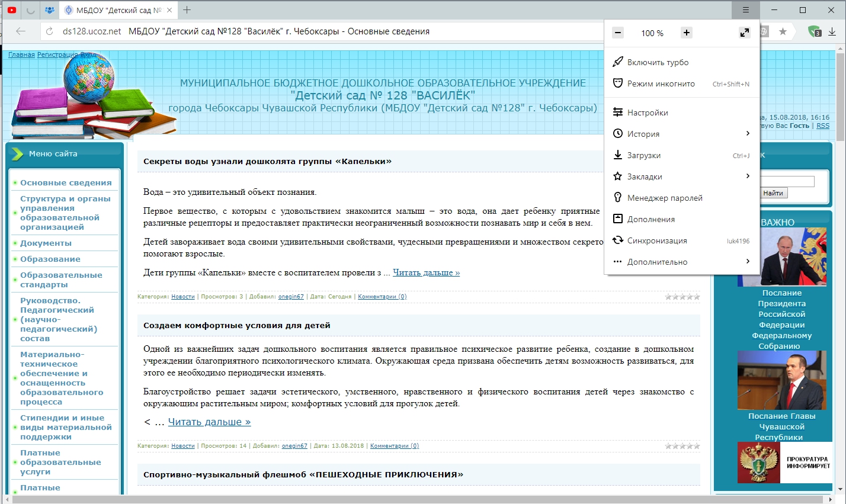Rate the second article with the stars
The height and width of the screenshot is (504, 846).
click(682, 446)
